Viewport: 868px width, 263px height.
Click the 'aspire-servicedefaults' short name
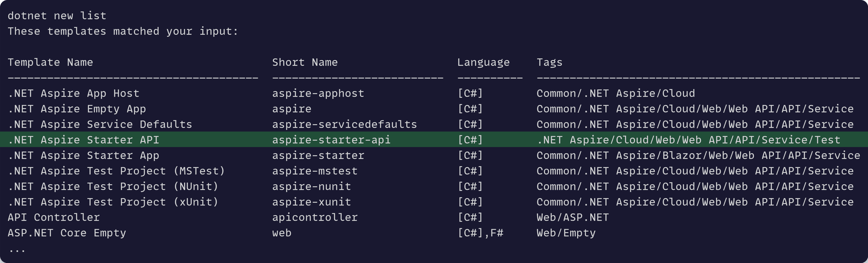(344, 125)
